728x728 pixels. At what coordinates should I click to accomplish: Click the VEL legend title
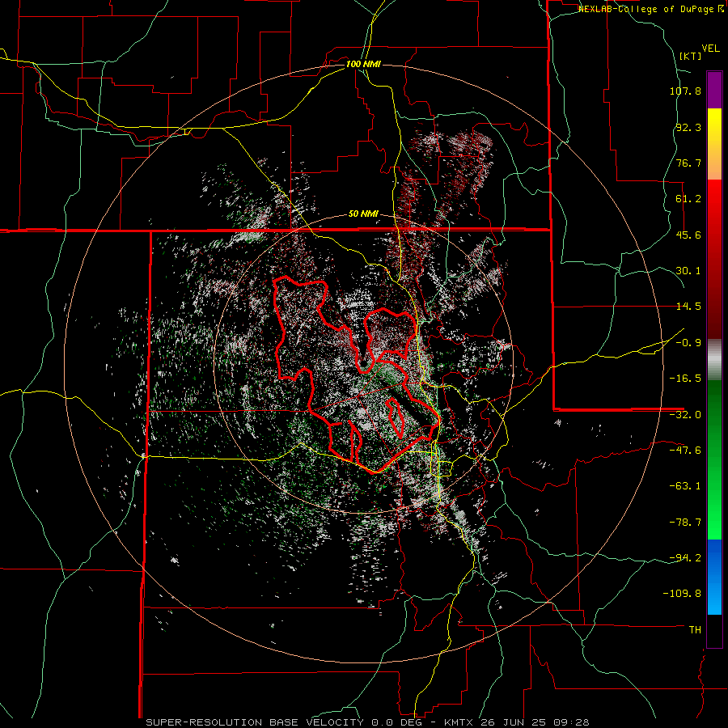pos(710,49)
